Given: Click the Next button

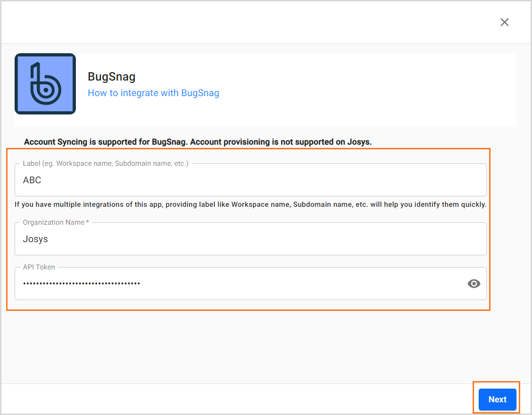Looking at the screenshot, I should [x=498, y=399].
